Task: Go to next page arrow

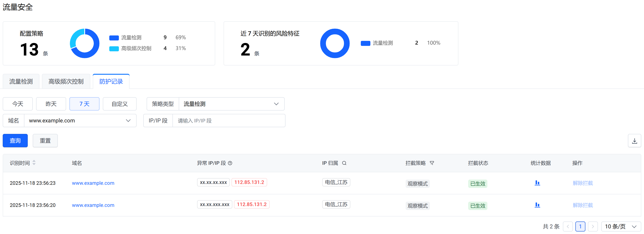Action: coord(592,226)
